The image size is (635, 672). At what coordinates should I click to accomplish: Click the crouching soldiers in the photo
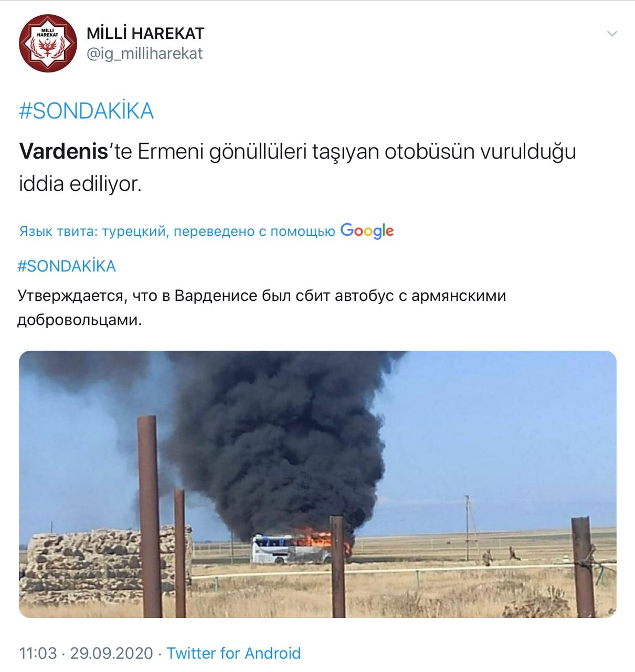click(x=501, y=555)
